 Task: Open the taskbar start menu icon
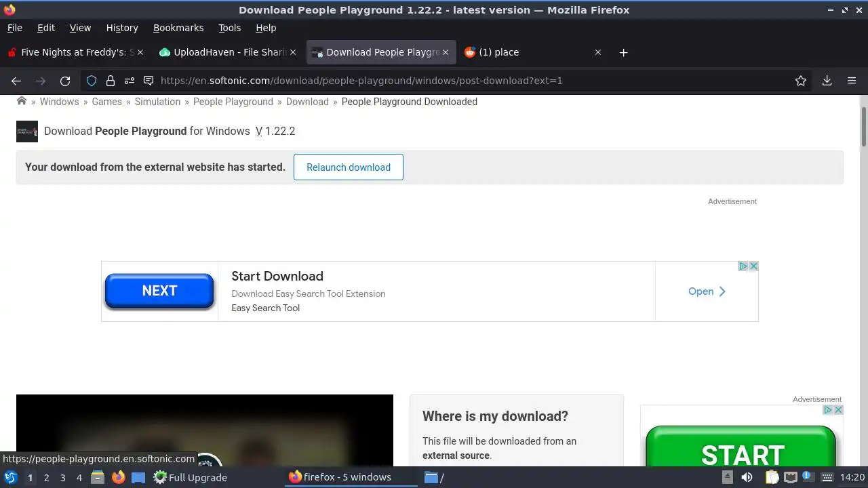coord(11,477)
